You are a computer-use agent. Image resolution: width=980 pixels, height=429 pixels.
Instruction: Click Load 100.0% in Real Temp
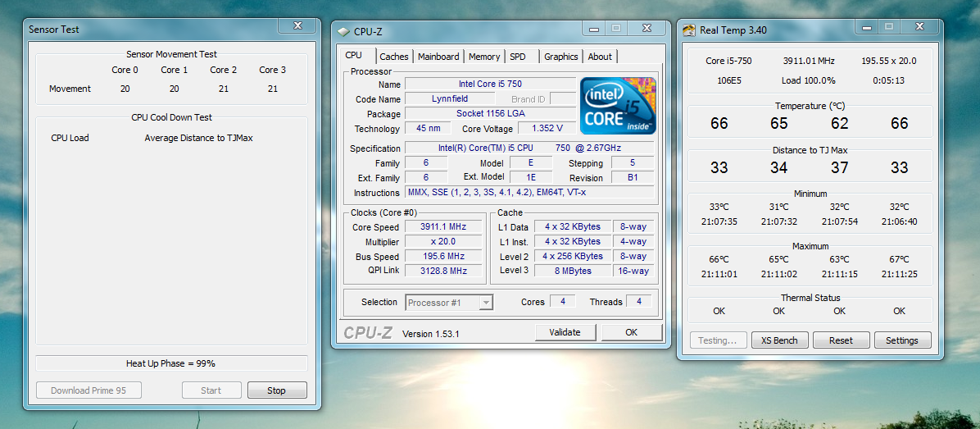[x=808, y=80]
